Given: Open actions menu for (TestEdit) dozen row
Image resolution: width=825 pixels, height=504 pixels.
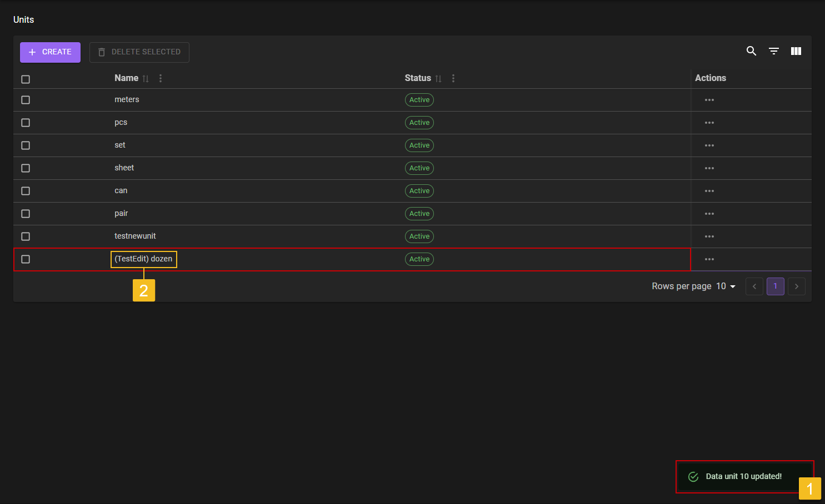Looking at the screenshot, I should point(709,259).
